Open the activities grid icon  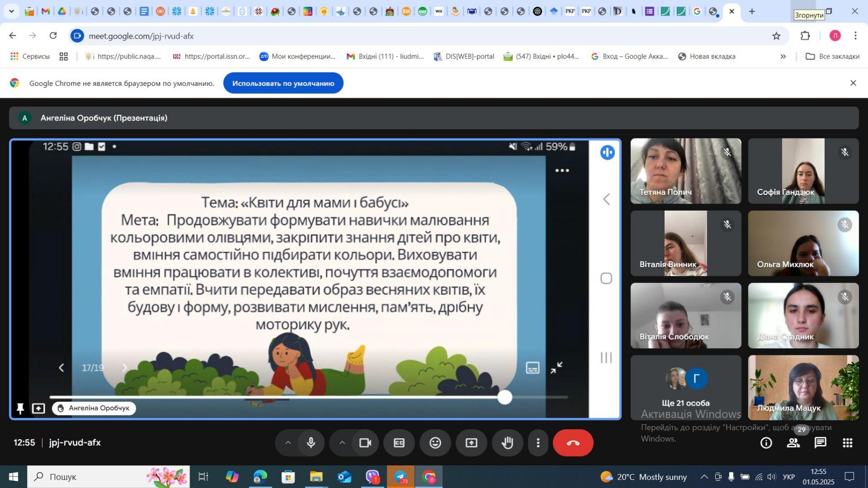coord(847,443)
